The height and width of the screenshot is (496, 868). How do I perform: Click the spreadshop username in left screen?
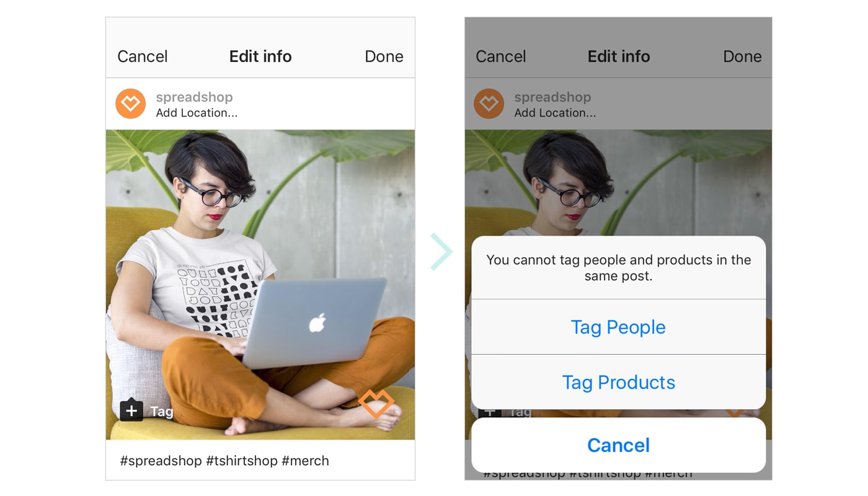pyautogui.click(x=194, y=97)
